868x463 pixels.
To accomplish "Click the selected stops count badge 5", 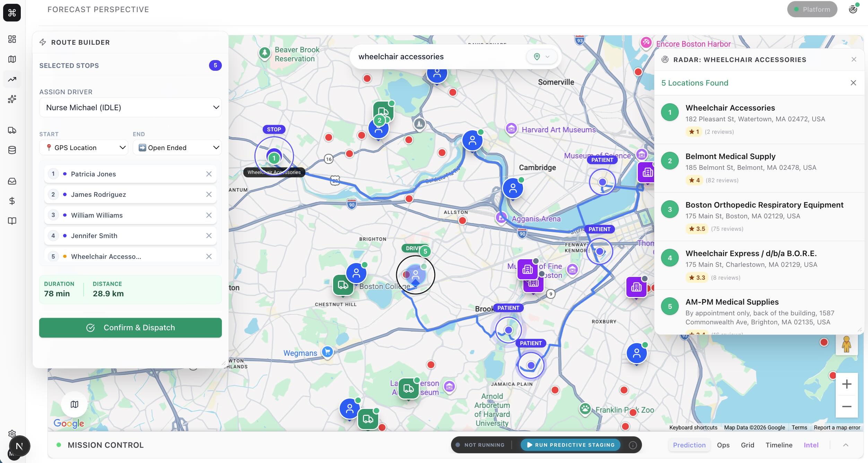I will pyautogui.click(x=215, y=65).
